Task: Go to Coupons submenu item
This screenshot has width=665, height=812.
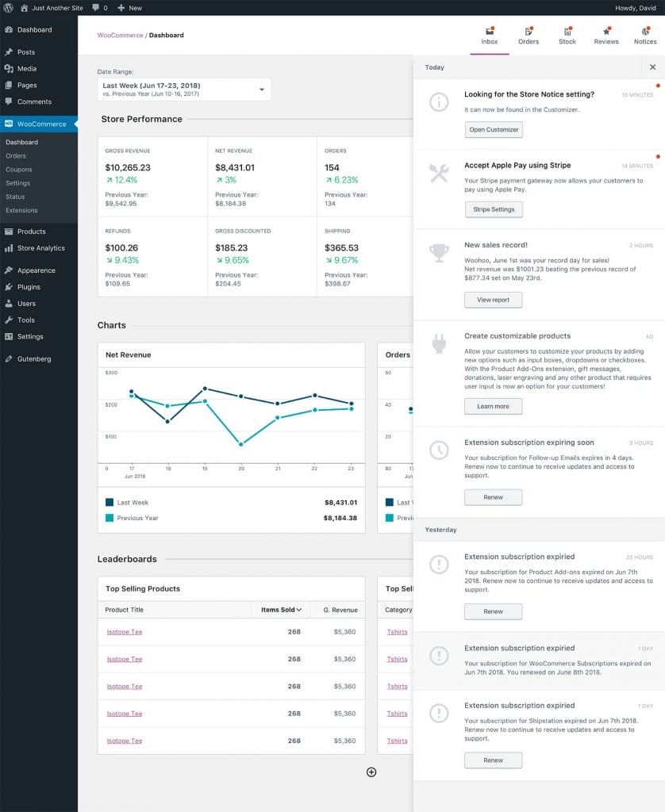Action: [x=19, y=170]
